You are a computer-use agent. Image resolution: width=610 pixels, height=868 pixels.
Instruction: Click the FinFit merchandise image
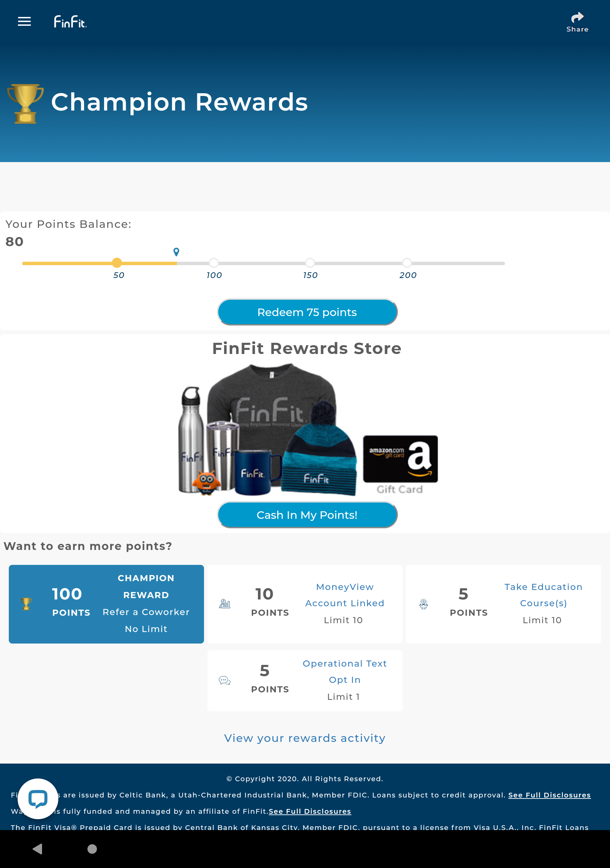click(268, 430)
